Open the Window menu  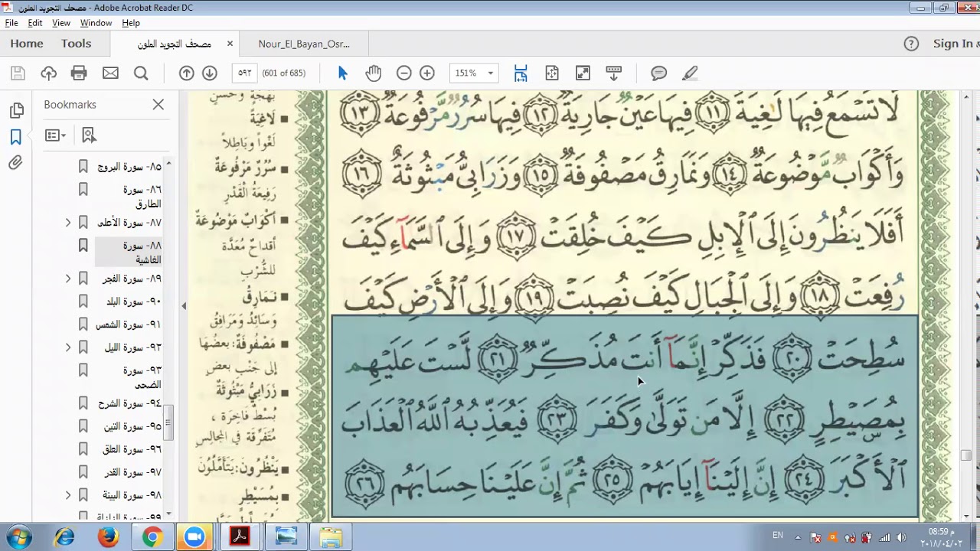tap(96, 23)
